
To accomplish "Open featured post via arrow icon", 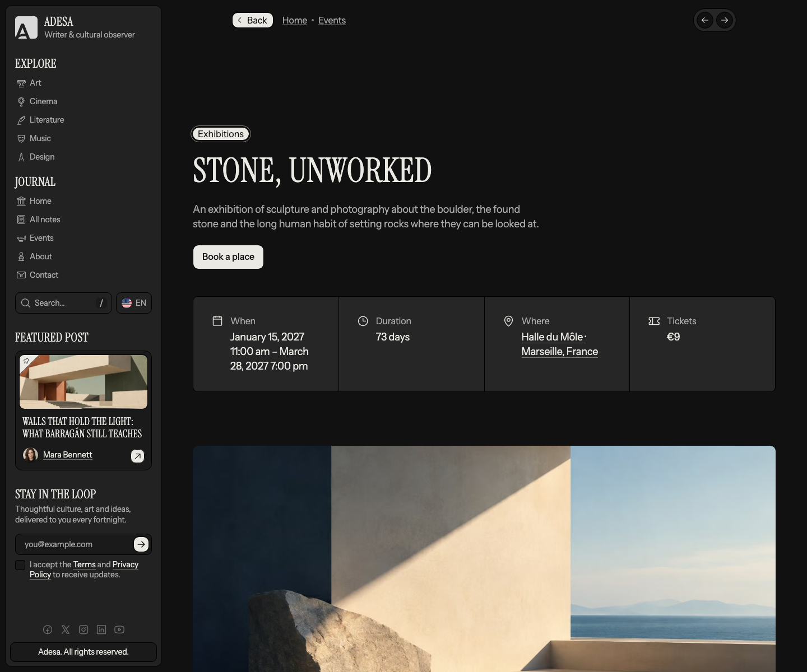I will pyautogui.click(x=137, y=456).
